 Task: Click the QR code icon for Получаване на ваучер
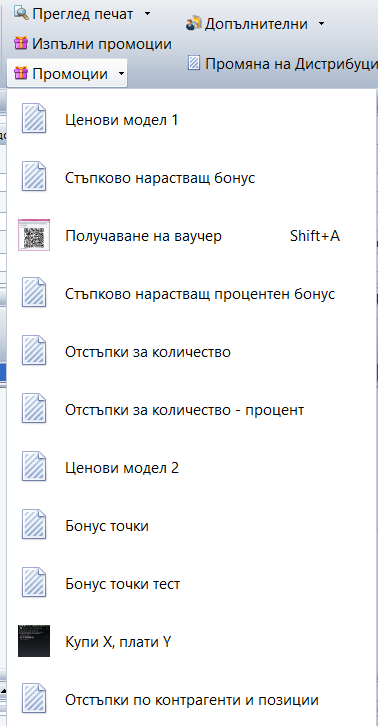coord(34,236)
